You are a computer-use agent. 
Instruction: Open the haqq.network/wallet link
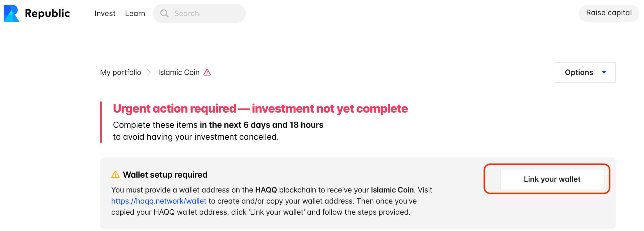tap(159, 201)
